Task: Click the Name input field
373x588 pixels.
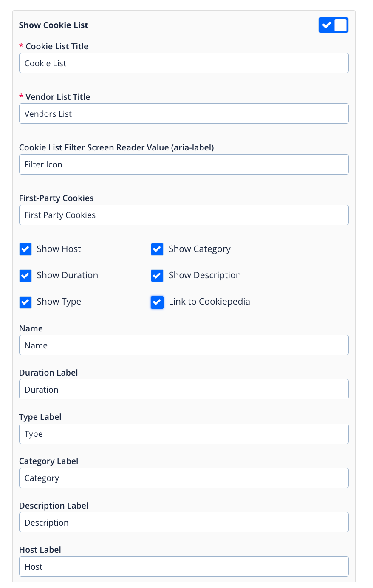Action: click(184, 345)
